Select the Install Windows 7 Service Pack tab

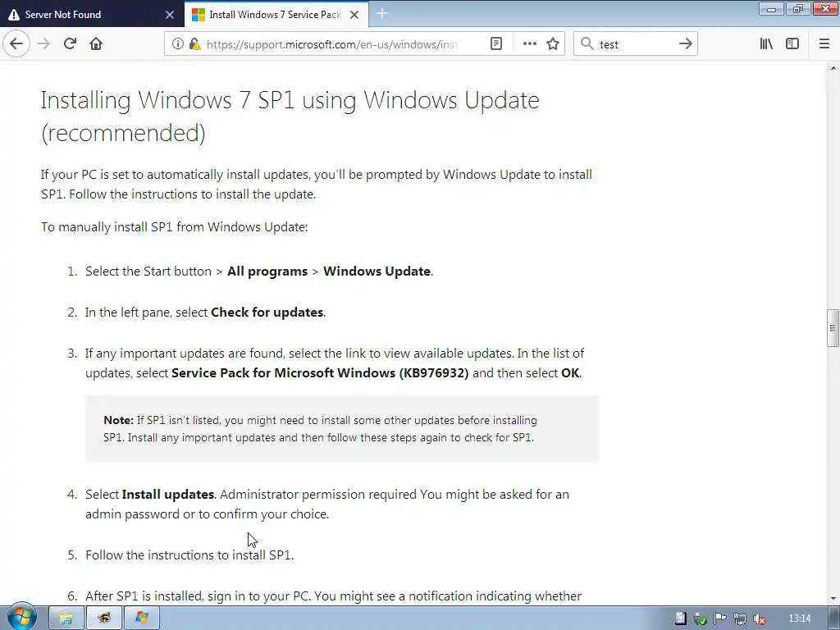tap(276, 15)
